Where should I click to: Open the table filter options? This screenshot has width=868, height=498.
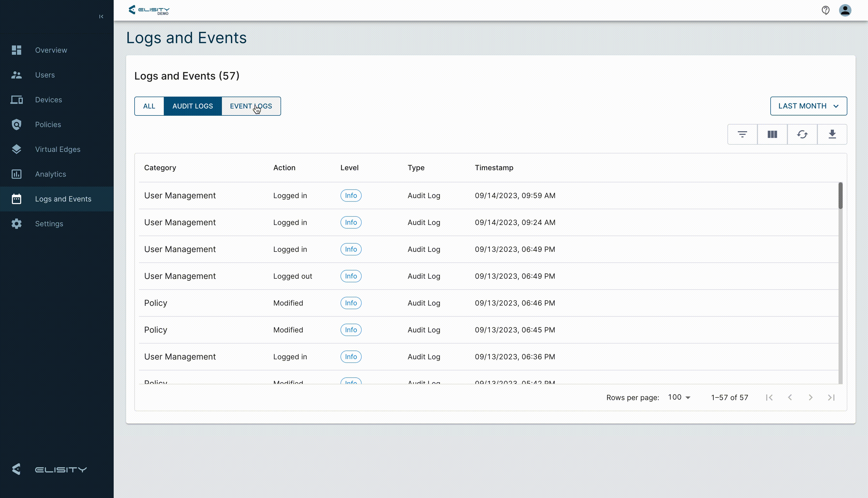point(742,134)
